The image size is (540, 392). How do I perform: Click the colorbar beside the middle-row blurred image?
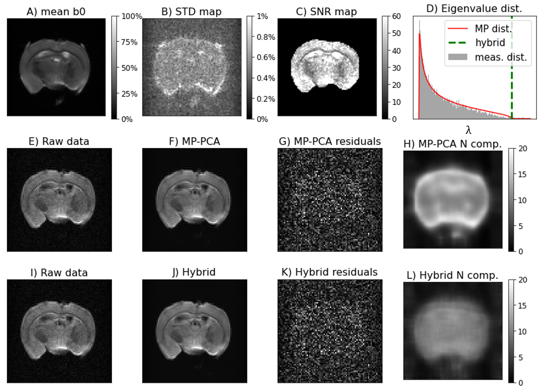coord(511,199)
